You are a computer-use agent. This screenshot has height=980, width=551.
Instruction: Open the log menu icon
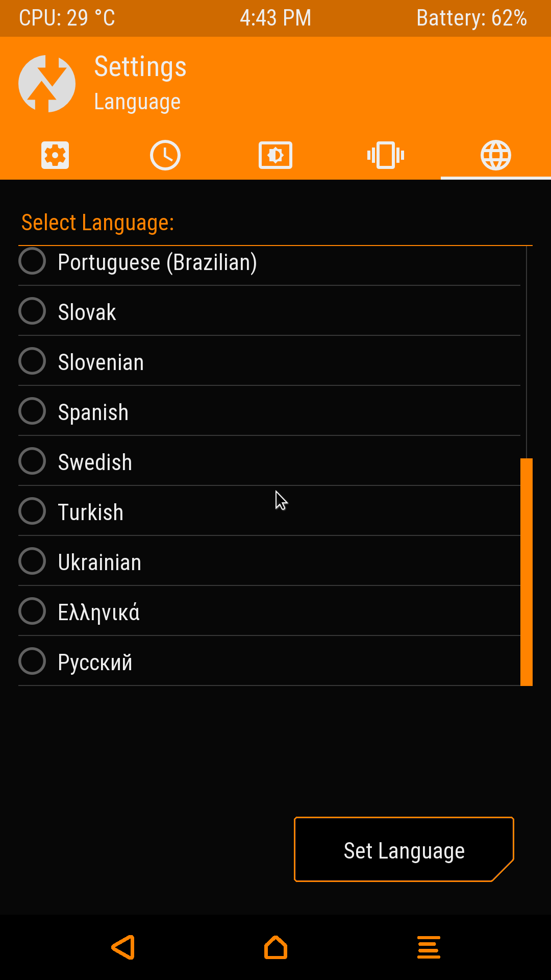point(429,947)
